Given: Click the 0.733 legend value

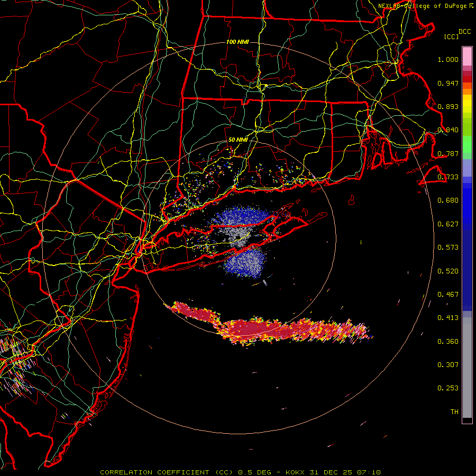Looking at the screenshot, I should pos(448,177).
